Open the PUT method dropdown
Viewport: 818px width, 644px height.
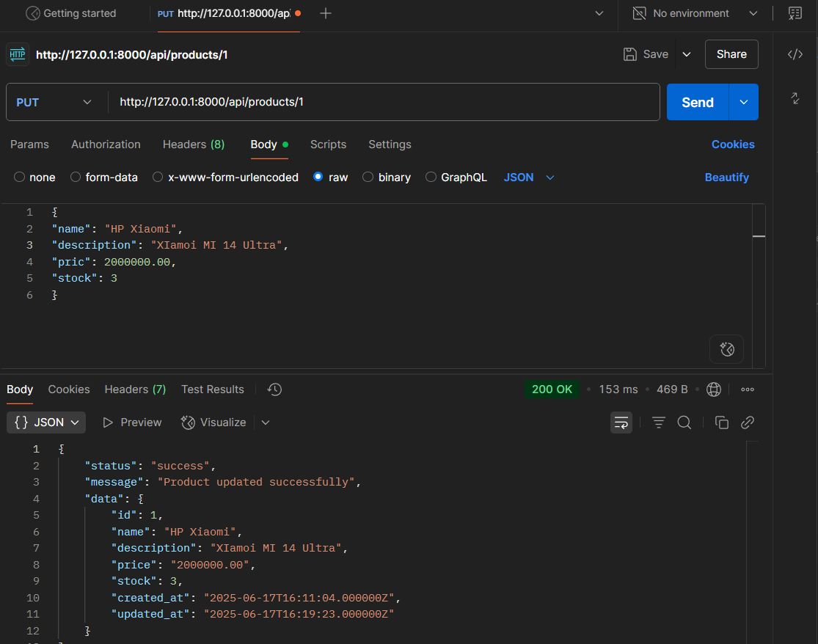coord(56,102)
